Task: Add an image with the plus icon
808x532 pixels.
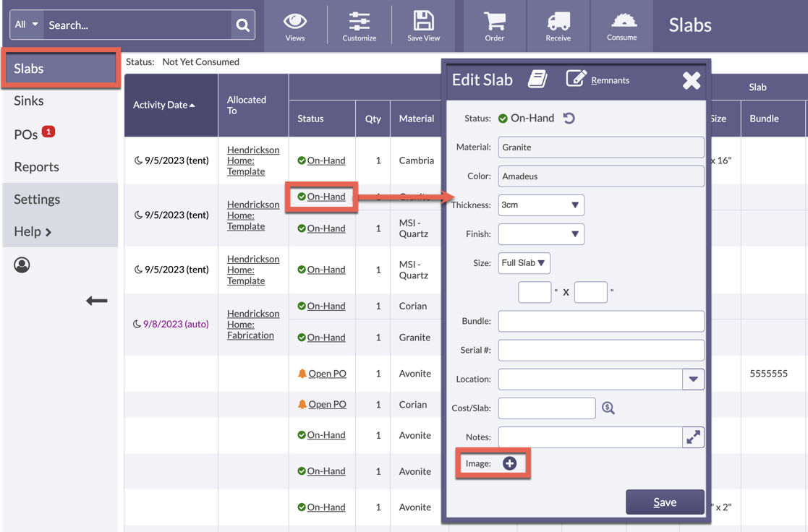Action: [x=509, y=463]
